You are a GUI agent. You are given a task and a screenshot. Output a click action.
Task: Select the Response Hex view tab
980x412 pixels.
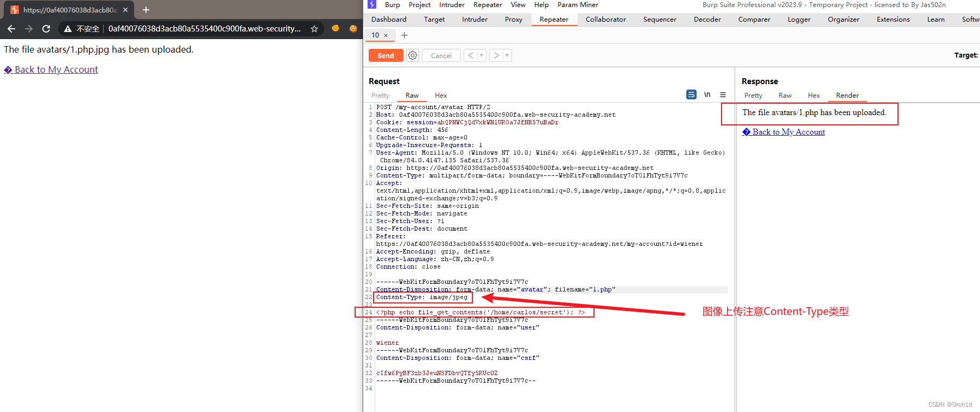click(x=814, y=95)
